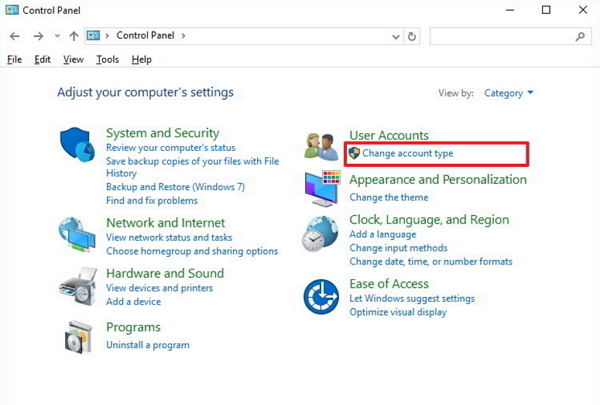Go forward with the forward arrow

pyautogui.click(x=38, y=36)
